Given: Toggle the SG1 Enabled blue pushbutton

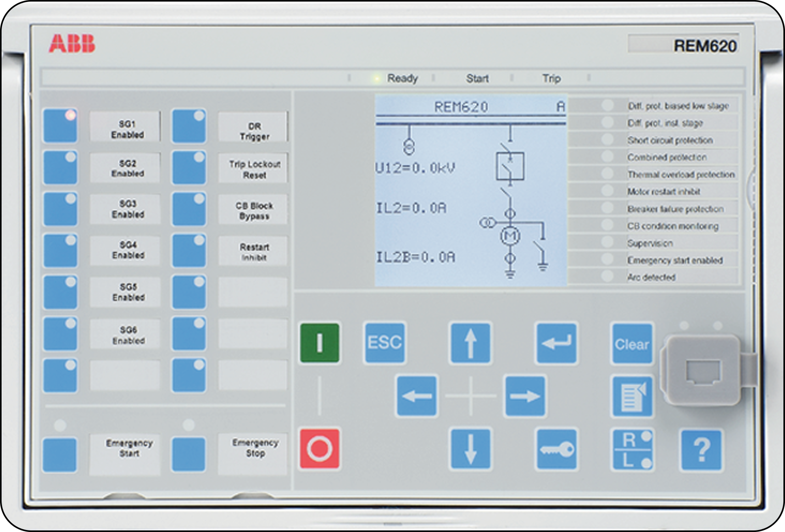Looking at the screenshot, I should coord(60,126).
